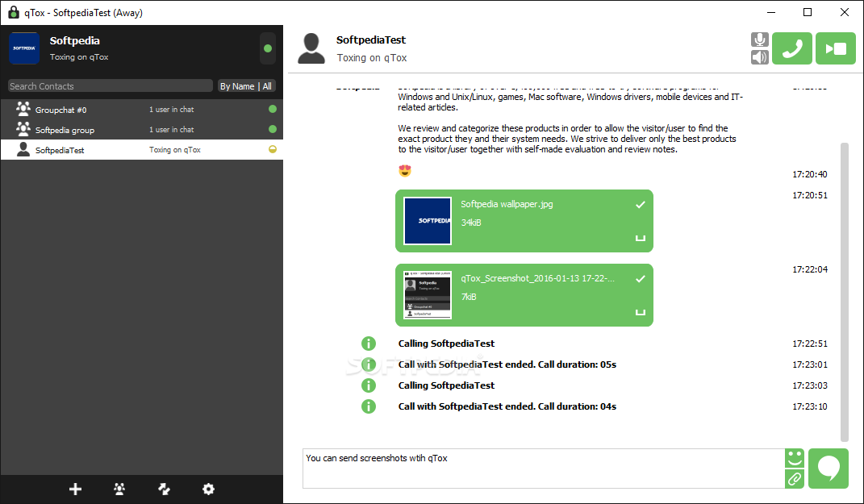Open Softpedia wallpaper.jpg image preview
The image size is (864, 504).
(x=428, y=221)
